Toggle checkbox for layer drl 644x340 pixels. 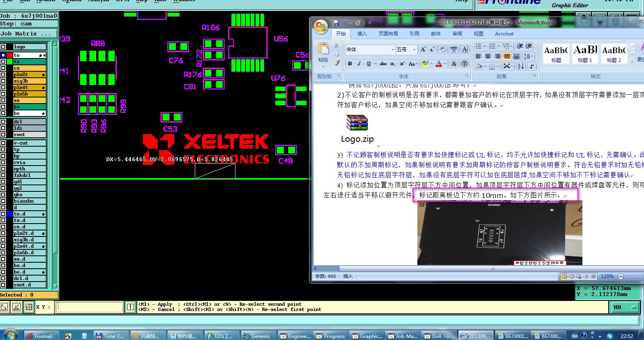pyautogui.click(x=3, y=122)
